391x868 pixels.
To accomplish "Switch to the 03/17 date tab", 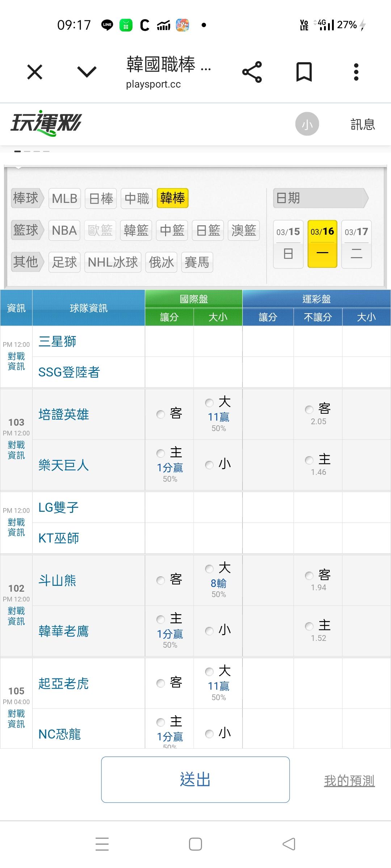I will coord(356,244).
